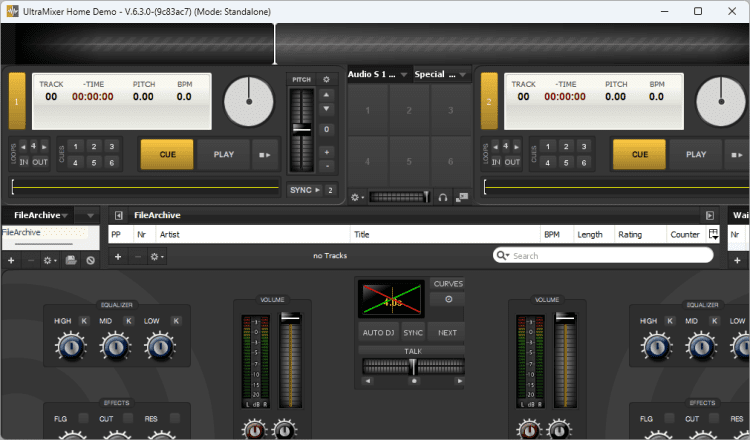Sort tracks by Title column
Viewport: 750px width, 440px height.
pos(445,234)
